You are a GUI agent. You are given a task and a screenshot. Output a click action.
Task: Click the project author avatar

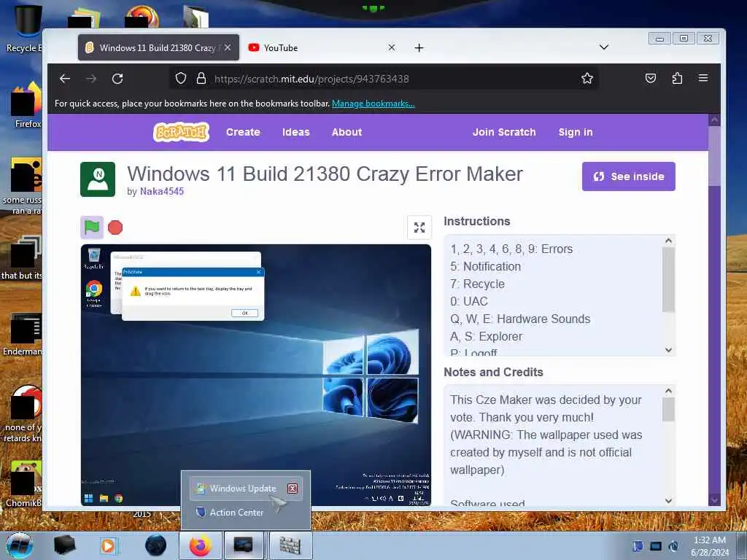click(x=98, y=179)
